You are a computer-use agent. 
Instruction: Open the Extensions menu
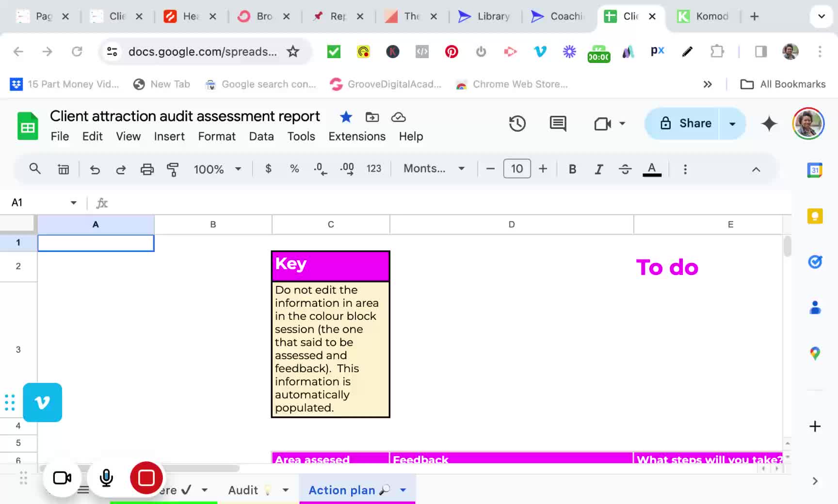356,137
